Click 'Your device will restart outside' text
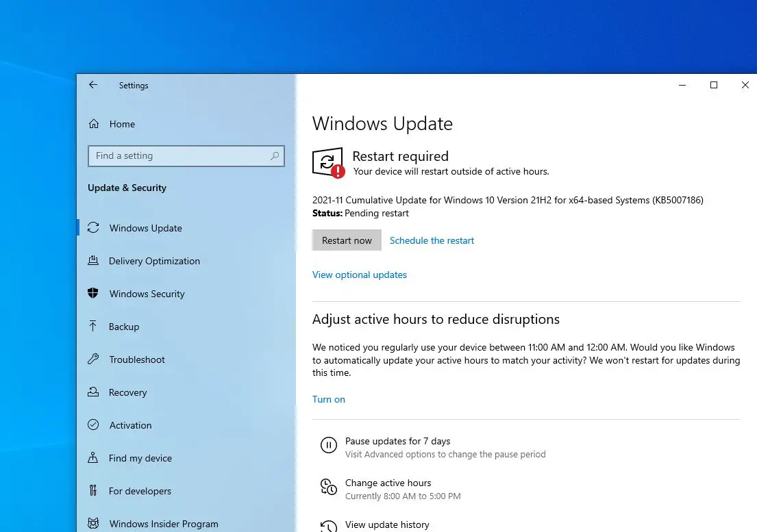 [x=451, y=171]
